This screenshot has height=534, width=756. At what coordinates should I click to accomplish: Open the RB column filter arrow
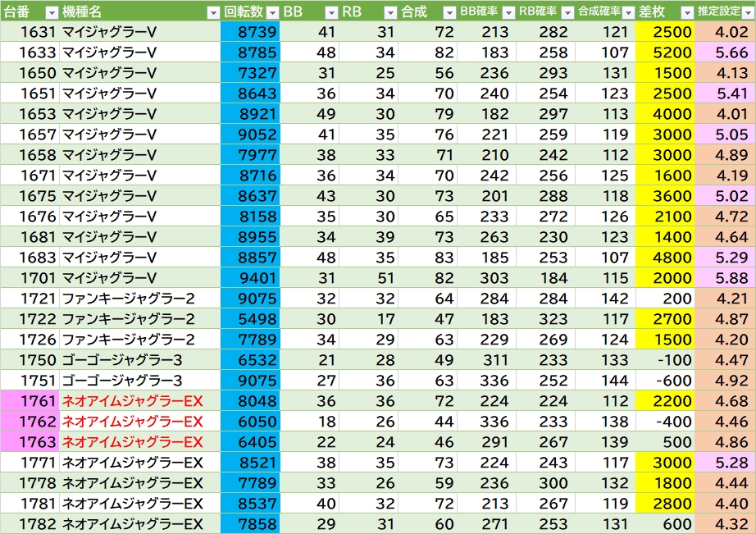pyautogui.click(x=390, y=12)
